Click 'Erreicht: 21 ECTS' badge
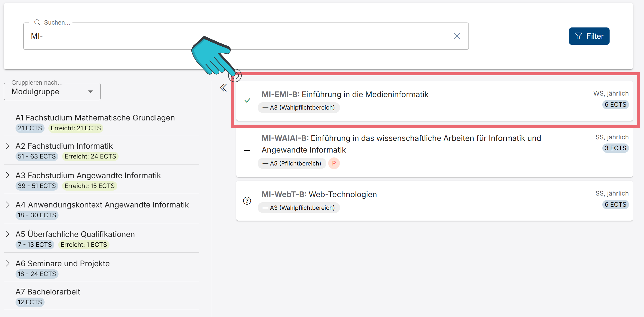 click(x=76, y=128)
